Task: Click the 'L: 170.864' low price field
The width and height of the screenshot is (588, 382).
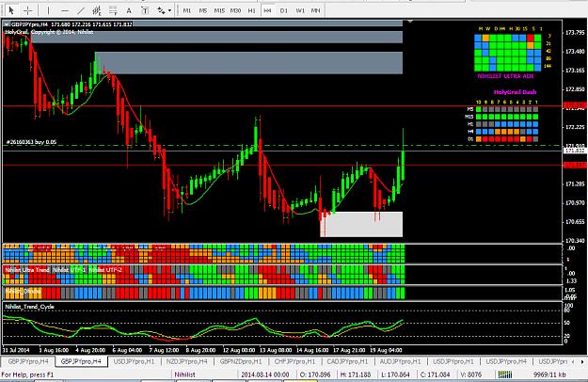Action: click(x=395, y=374)
